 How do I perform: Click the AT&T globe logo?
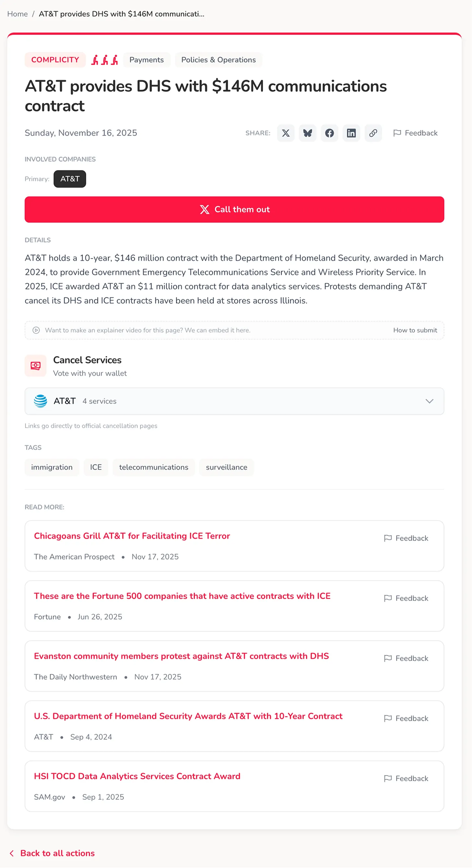[41, 401]
